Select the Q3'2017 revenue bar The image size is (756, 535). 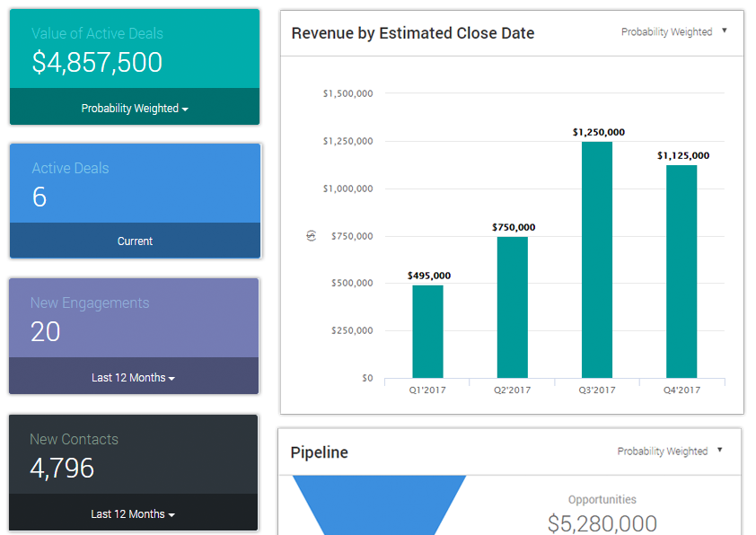[x=597, y=259]
